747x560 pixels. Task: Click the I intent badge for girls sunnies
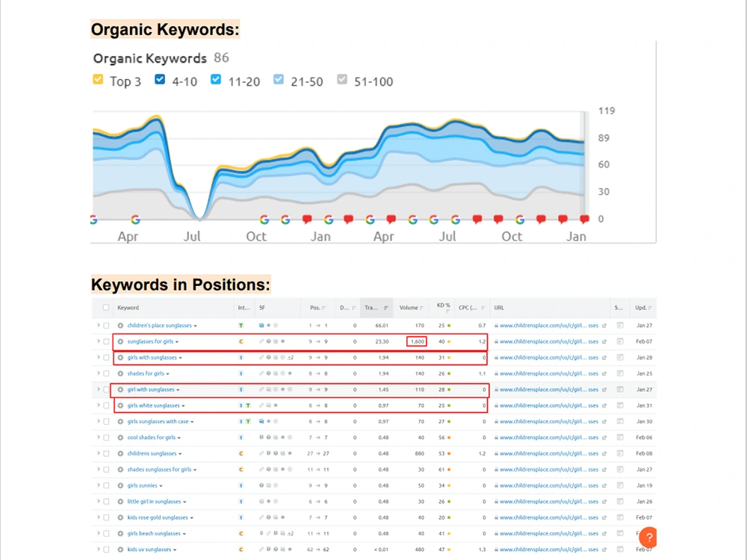(241, 486)
